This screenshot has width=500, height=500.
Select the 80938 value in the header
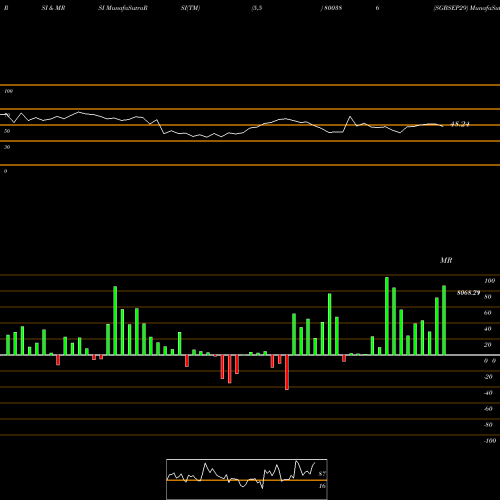333,8
